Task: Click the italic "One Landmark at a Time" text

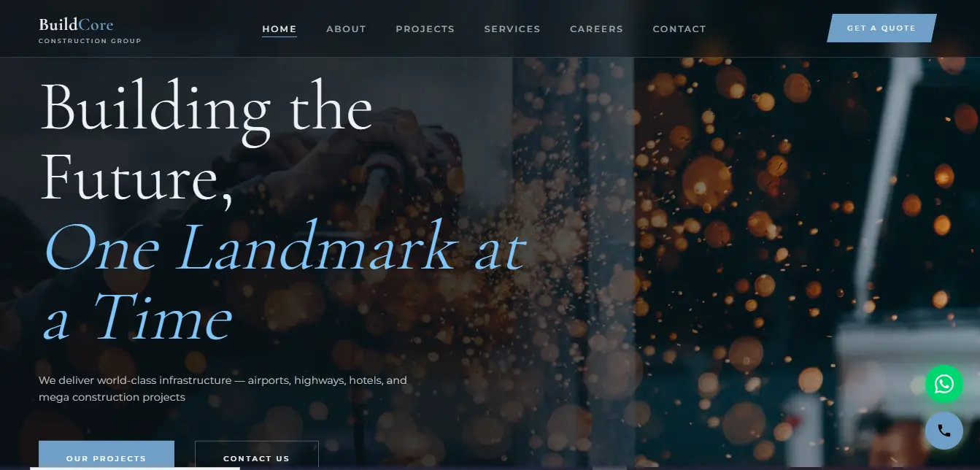Action: (x=285, y=282)
